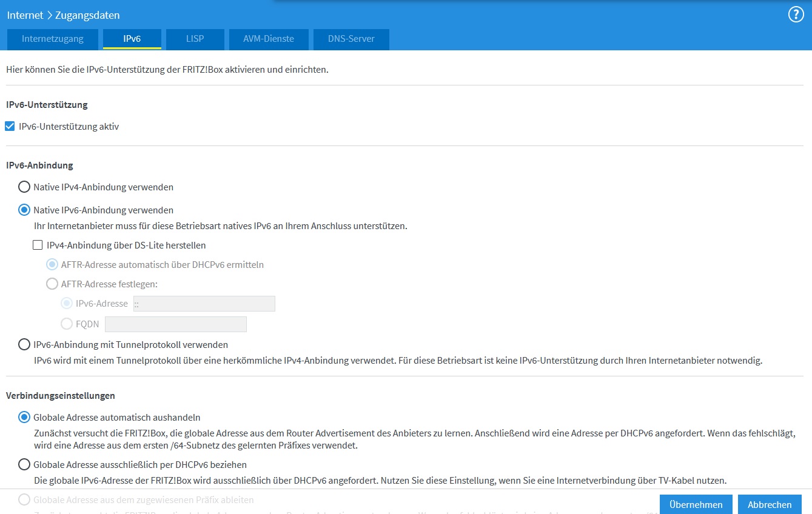Image resolution: width=812 pixels, height=514 pixels.
Task: Select IPv6-Anbindung mit Tunnelprotokoll verwenden
Action: pos(24,345)
